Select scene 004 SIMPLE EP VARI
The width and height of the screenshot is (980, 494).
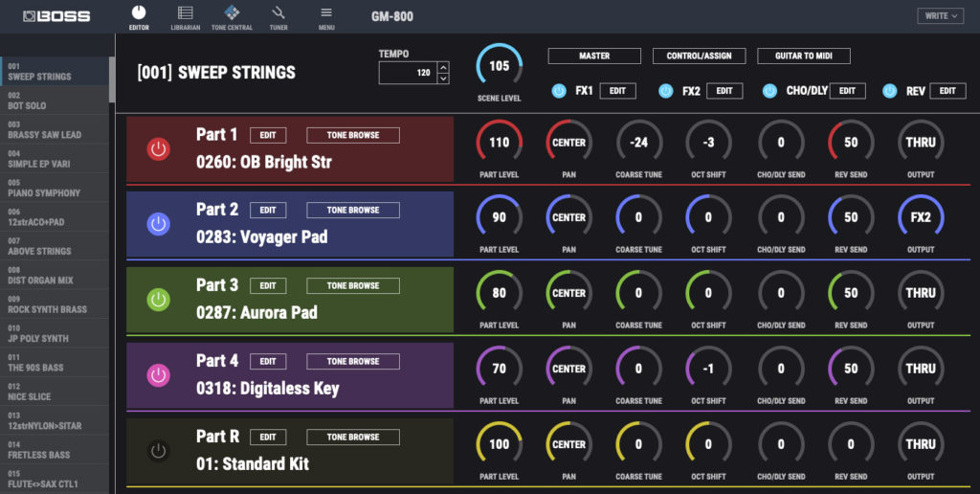point(55,159)
